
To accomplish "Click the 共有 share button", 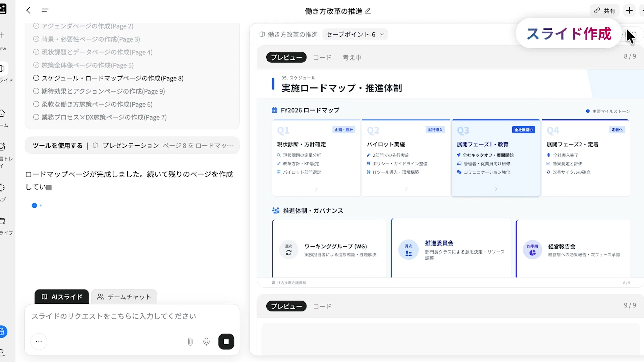I will [604, 11].
